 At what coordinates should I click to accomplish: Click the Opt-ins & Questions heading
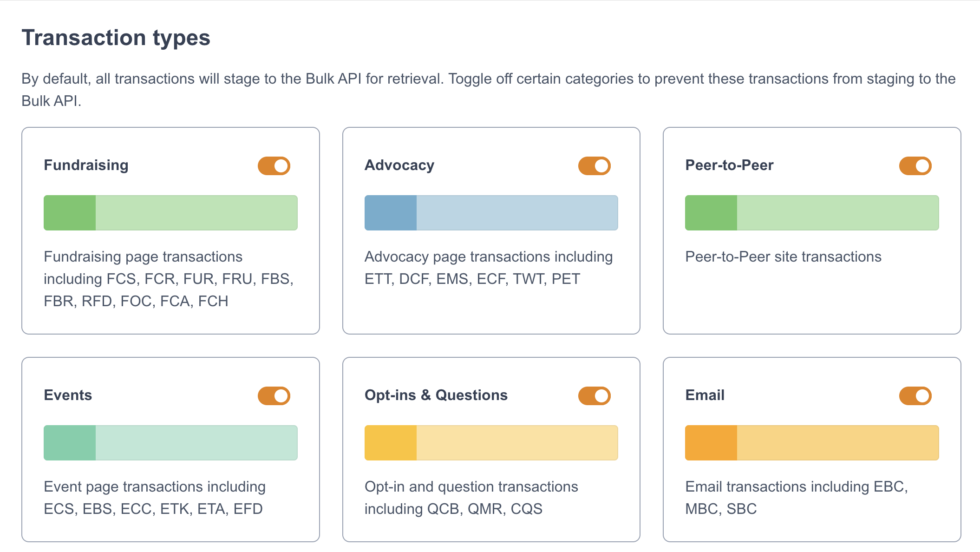tap(436, 395)
